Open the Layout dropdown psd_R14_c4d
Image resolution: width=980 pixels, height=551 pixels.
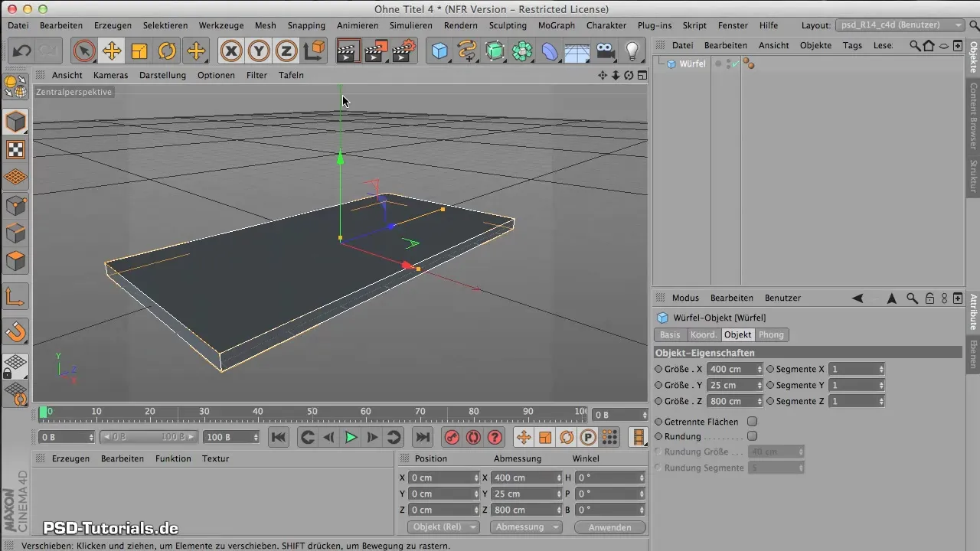click(x=900, y=25)
